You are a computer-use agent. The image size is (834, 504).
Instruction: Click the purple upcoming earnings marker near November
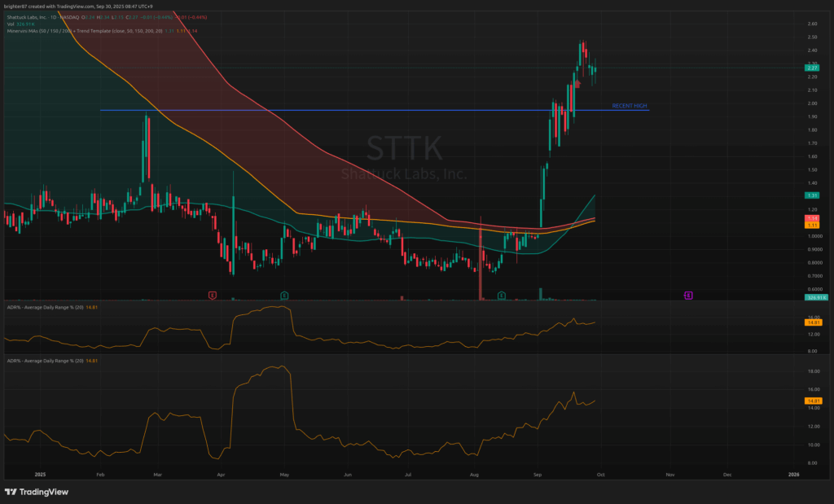(688, 295)
